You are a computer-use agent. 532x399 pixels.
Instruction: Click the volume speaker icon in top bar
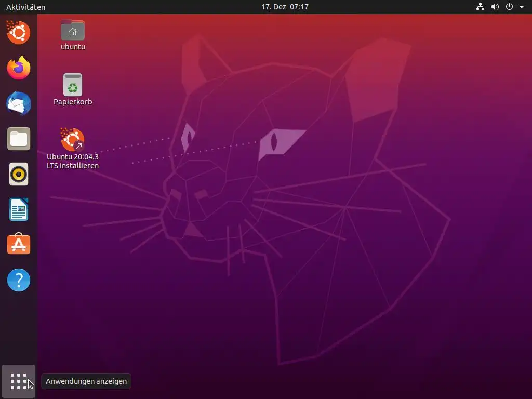pyautogui.click(x=495, y=7)
